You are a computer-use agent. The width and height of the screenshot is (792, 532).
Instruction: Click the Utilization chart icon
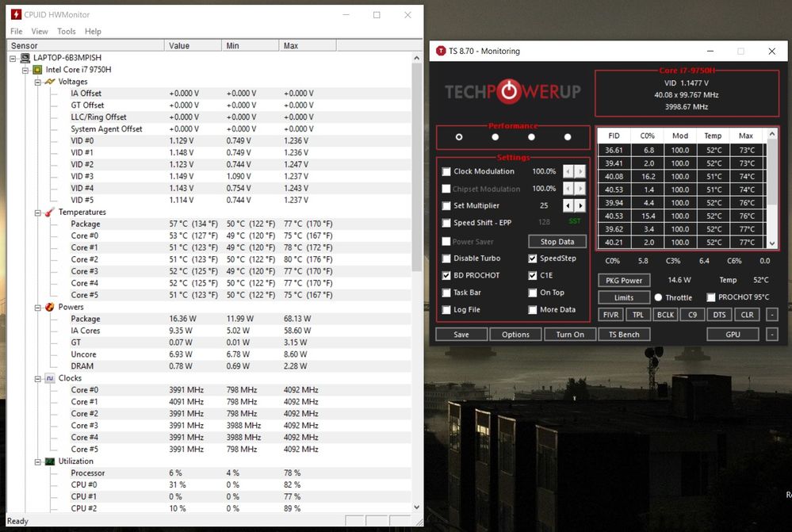[49, 461]
